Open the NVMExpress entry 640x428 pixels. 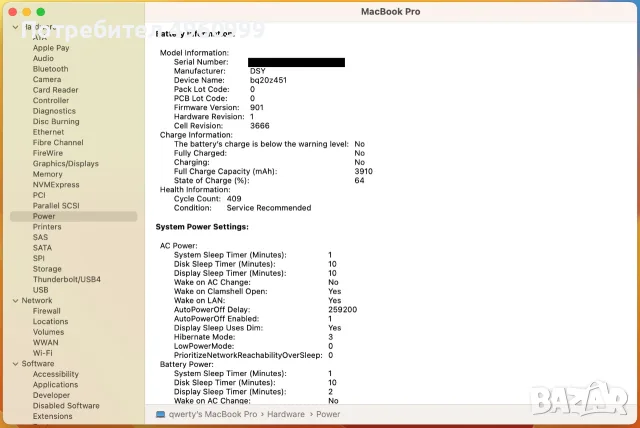[x=56, y=185]
